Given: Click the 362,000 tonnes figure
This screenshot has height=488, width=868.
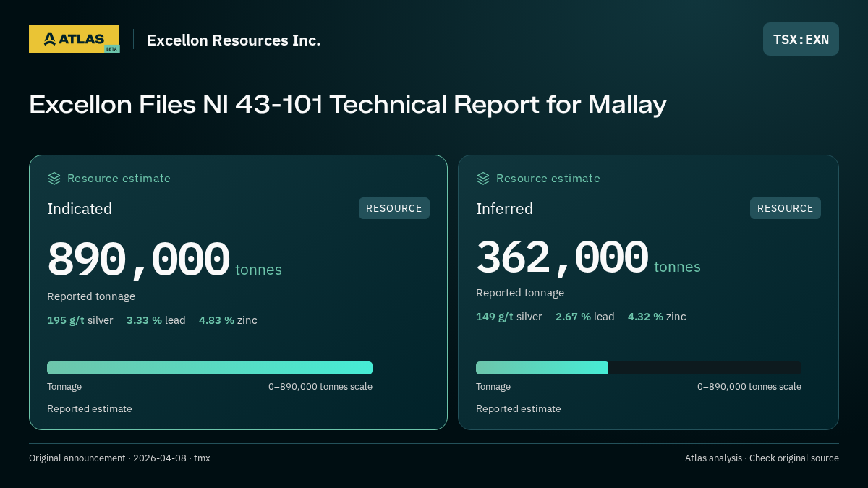Looking at the screenshot, I should 588,257.
